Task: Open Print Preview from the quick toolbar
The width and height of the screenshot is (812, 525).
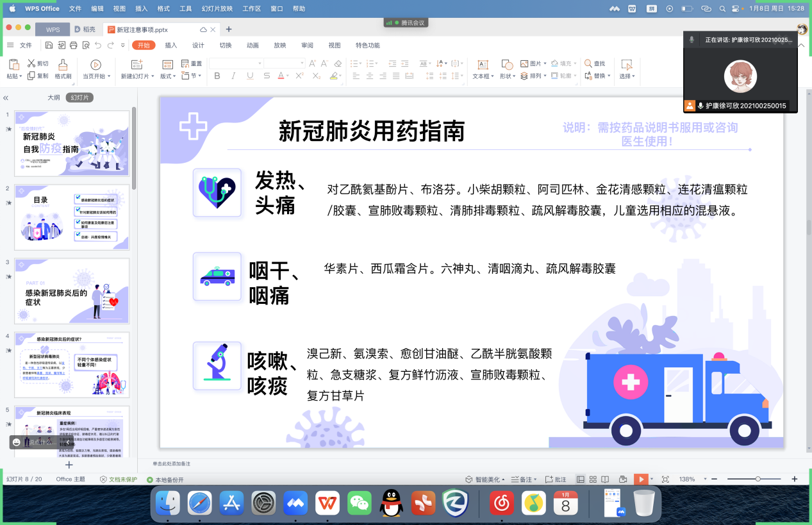Action: point(86,45)
